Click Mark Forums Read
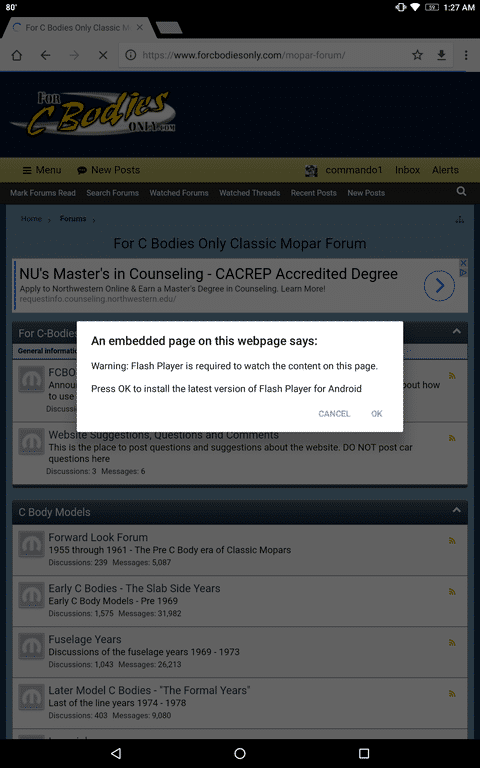Screen dimensions: 480x768 coord(43,193)
